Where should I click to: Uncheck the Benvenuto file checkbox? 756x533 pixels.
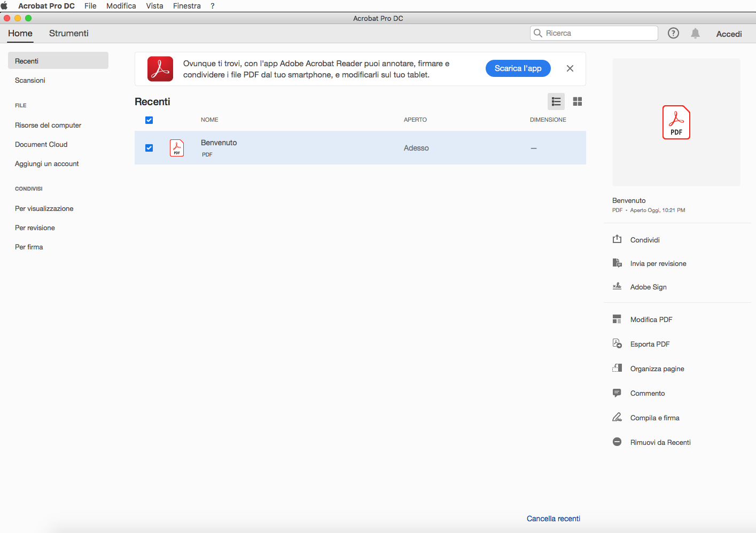coord(149,148)
